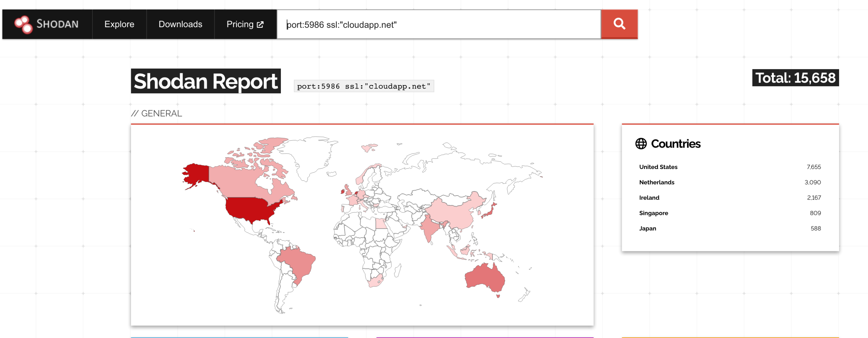The width and height of the screenshot is (868, 338).
Task: Open the Explore menu
Action: [119, 24]
